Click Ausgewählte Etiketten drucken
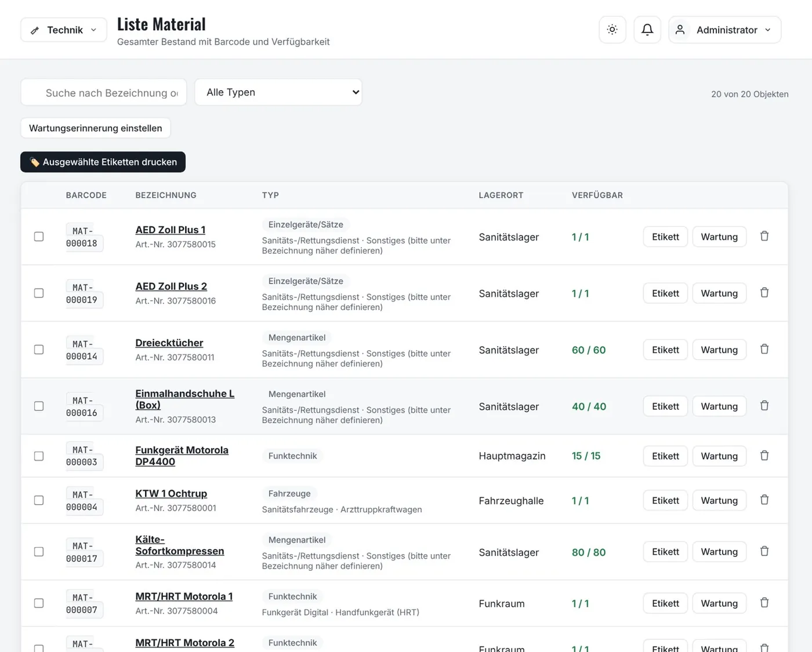 (x=103, y=162)
